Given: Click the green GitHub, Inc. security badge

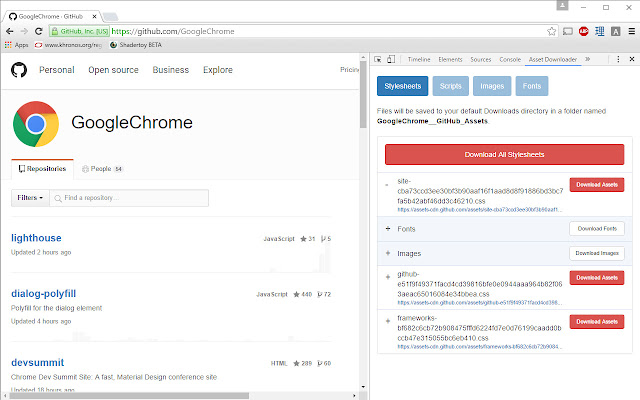Looking at the screenshot, I should (x=80, y=31).
